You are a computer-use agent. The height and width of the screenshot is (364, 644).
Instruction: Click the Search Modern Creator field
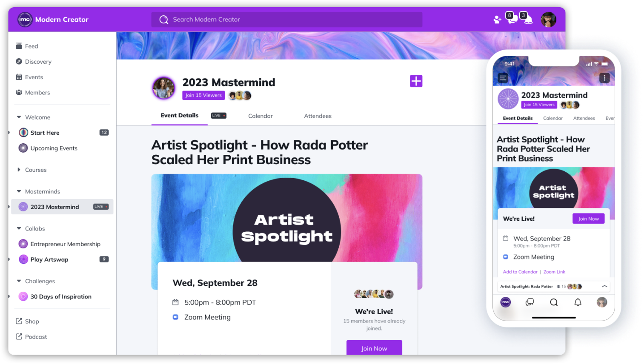[x=287, y=20]
